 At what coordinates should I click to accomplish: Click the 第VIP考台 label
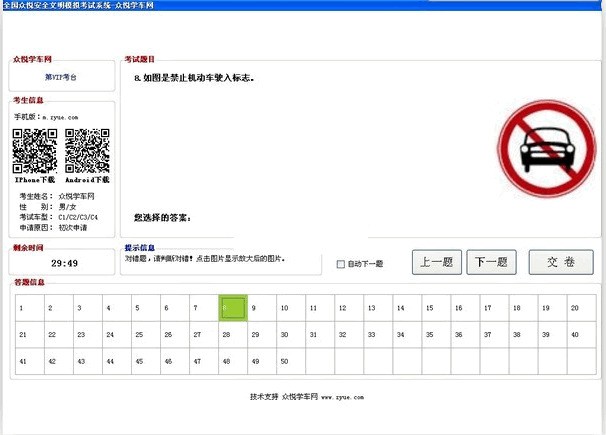coord(61,77)
